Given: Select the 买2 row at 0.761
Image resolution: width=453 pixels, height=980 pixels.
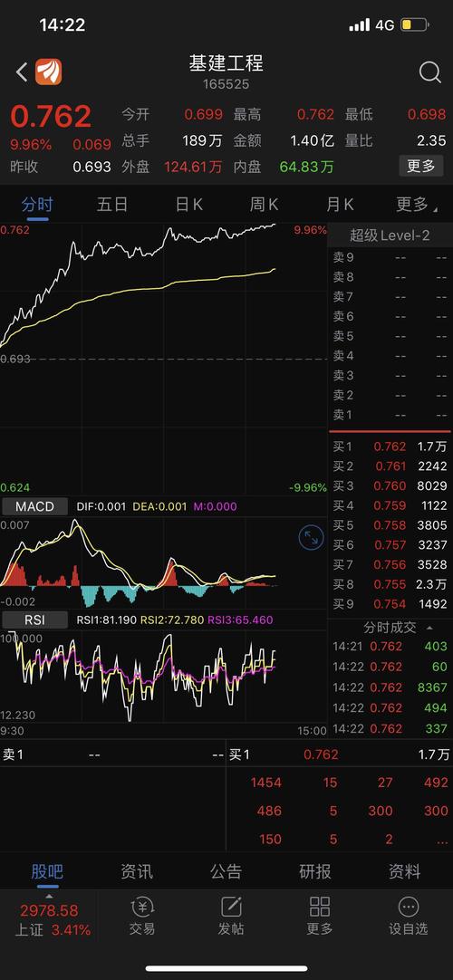Looking at the screenshot, I should click(x=390, y=466).
